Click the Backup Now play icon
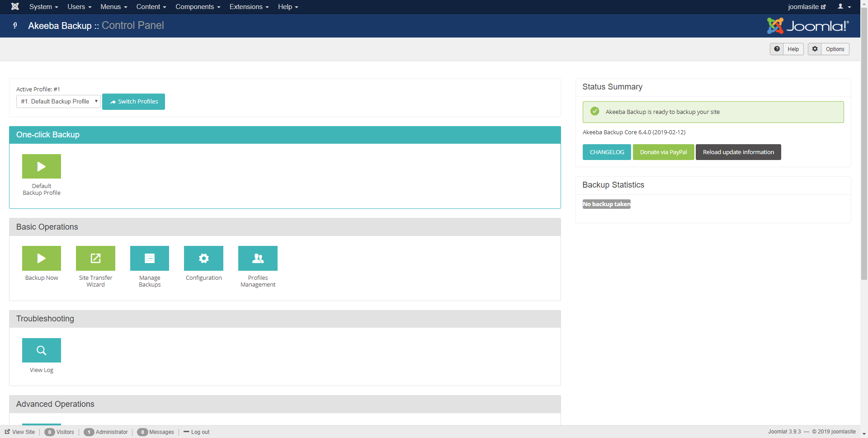This screenshot has height=438, width=868. 42,258
